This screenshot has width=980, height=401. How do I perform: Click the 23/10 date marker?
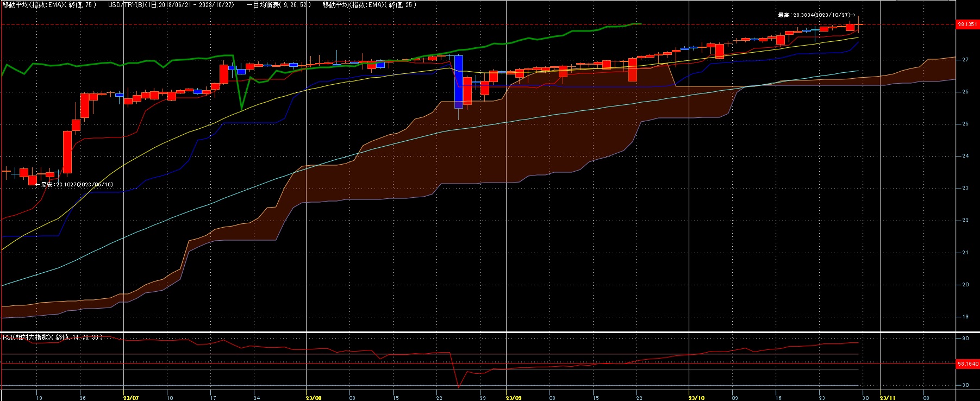pyautogui.click(x=696, y=397)
